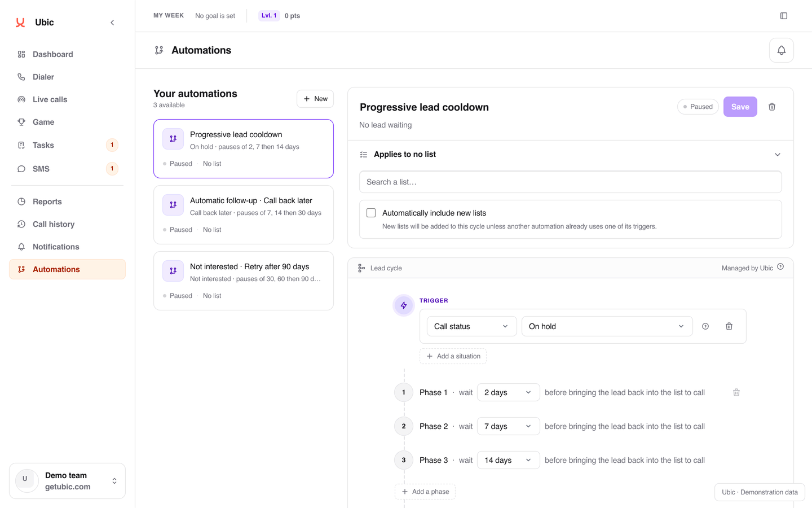Open Call history page
The width and height of the screenshot is (812, 508).
[x=67, y=224]
